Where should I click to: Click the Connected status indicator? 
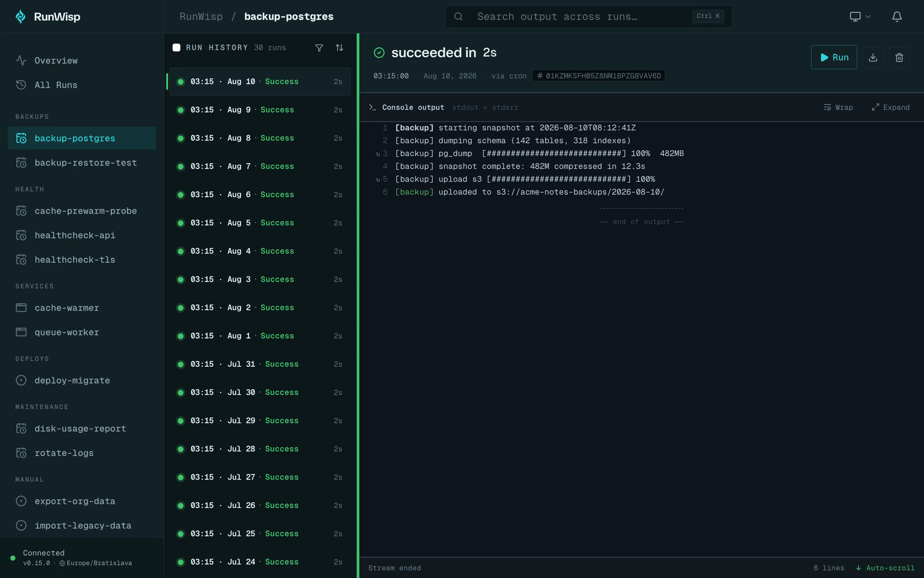coord(13,558)
